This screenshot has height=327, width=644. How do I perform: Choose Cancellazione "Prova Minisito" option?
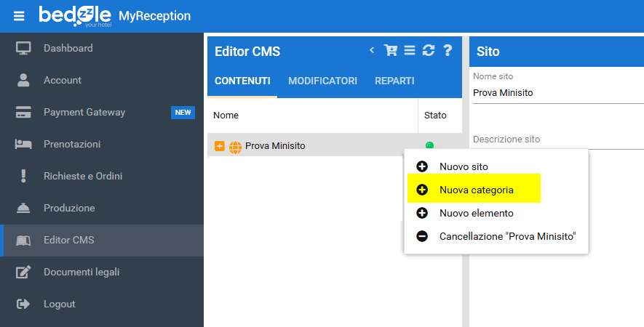507,236
